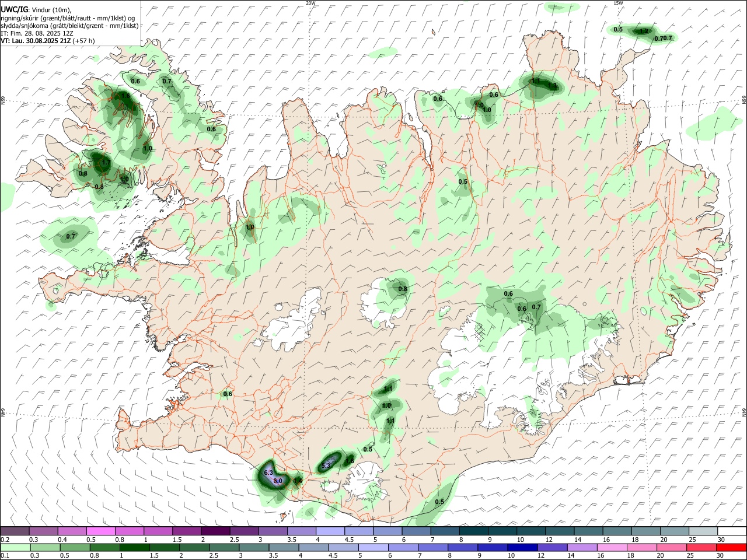Viewport: 747px width, 560px height.
Task: Pick the very dark purple 2 snow swatch
Action: click(x=215, y=531)
